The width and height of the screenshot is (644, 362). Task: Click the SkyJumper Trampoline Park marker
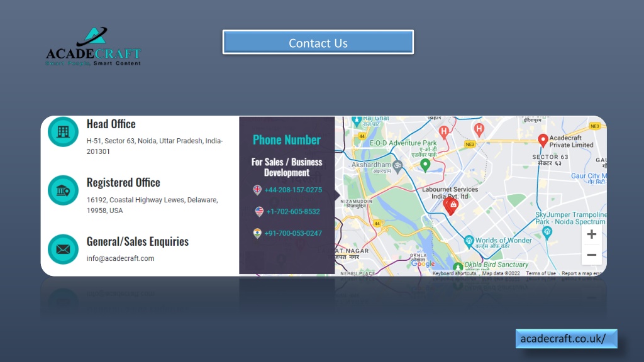(547, 233)
